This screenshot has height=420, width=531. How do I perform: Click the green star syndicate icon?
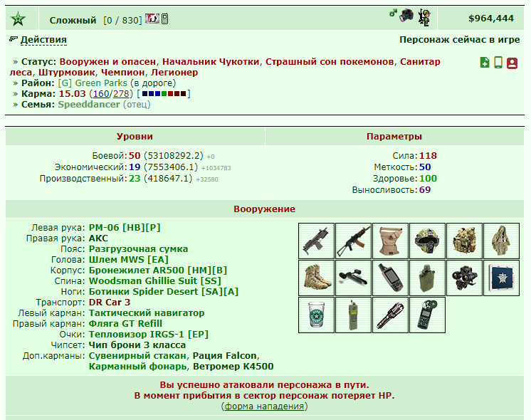point(18,19)
